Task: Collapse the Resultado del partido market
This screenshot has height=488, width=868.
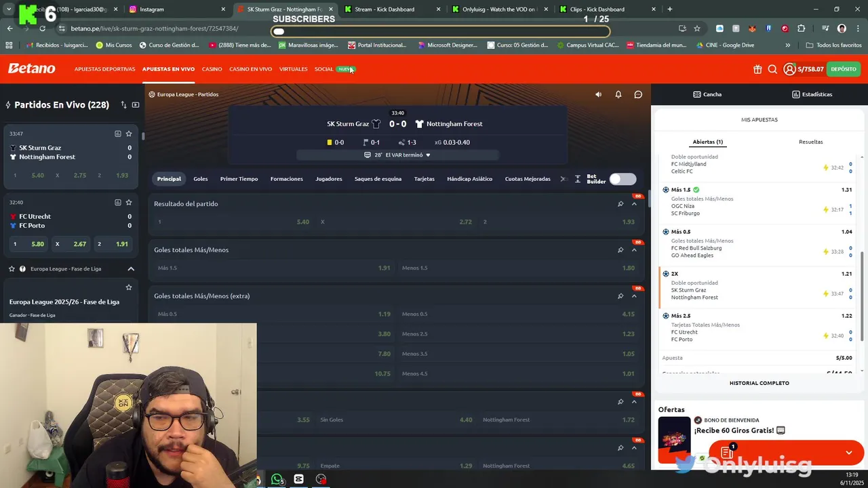Action: (x=635, y=203)
